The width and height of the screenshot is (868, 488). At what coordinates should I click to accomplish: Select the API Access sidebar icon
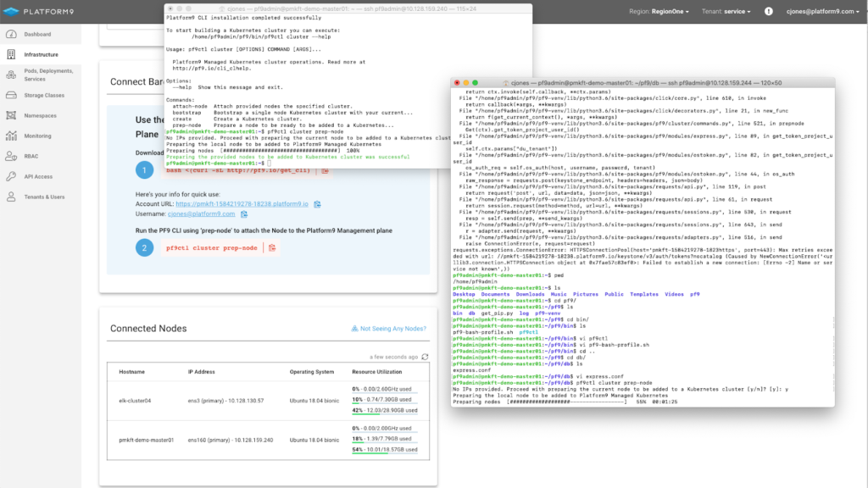[x=9, y=175]
